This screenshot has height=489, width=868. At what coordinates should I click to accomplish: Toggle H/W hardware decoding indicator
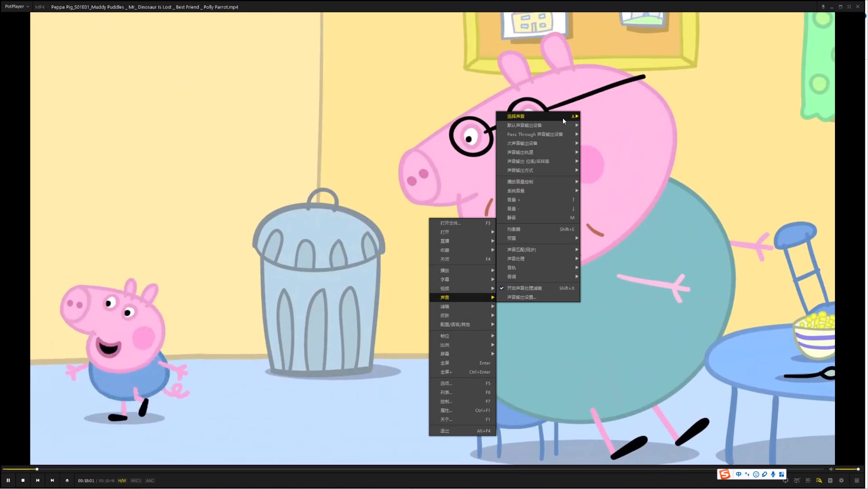tap(122, 481)
